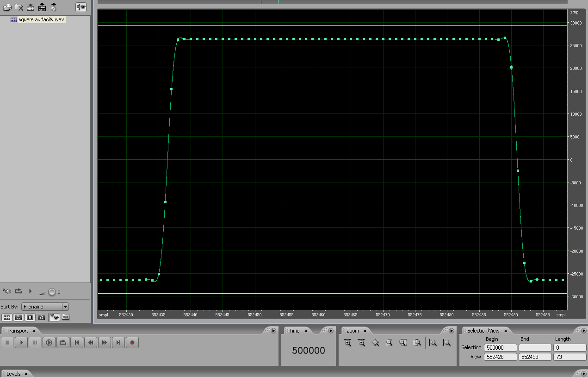Click the Import File folder icon
The image size is (588, 377).
click(x=7, y=7)
